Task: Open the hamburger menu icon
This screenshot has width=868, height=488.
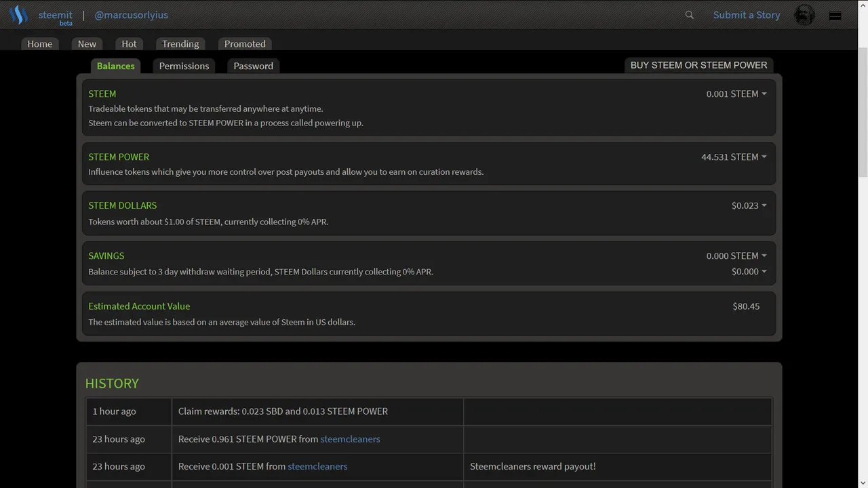Action: pos(835,16)
